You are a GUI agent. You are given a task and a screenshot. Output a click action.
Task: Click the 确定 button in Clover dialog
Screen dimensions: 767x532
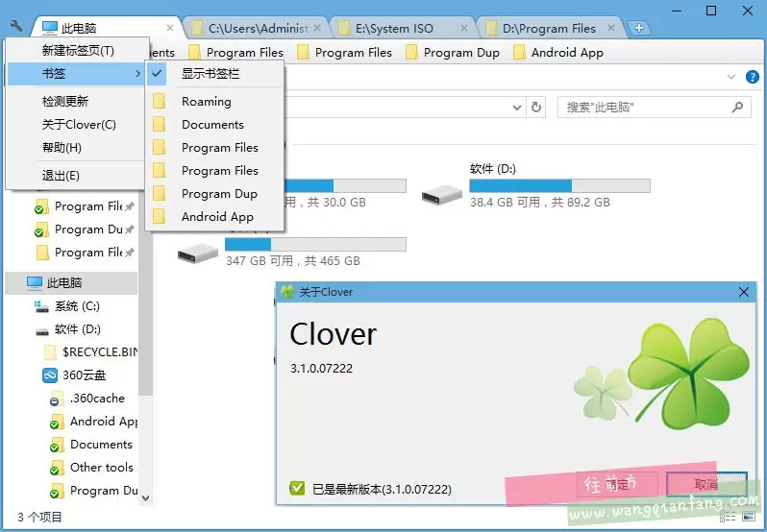(617, 484)
